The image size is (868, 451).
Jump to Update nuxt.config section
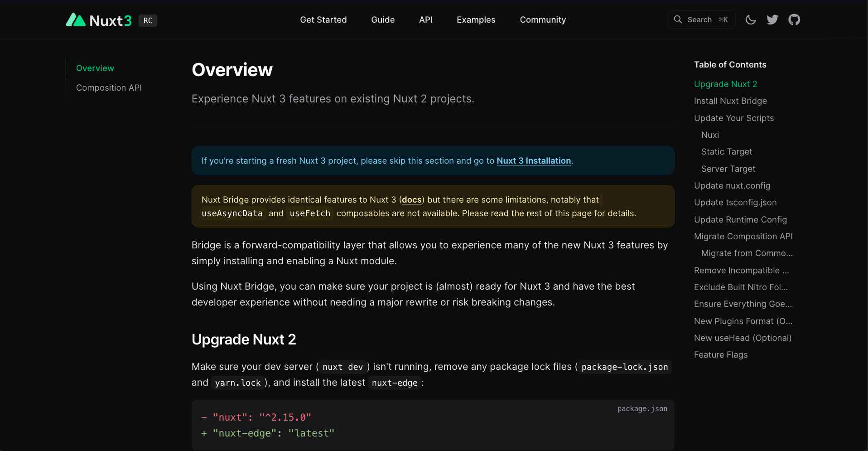pyautogui.click(x=732, y=185)
